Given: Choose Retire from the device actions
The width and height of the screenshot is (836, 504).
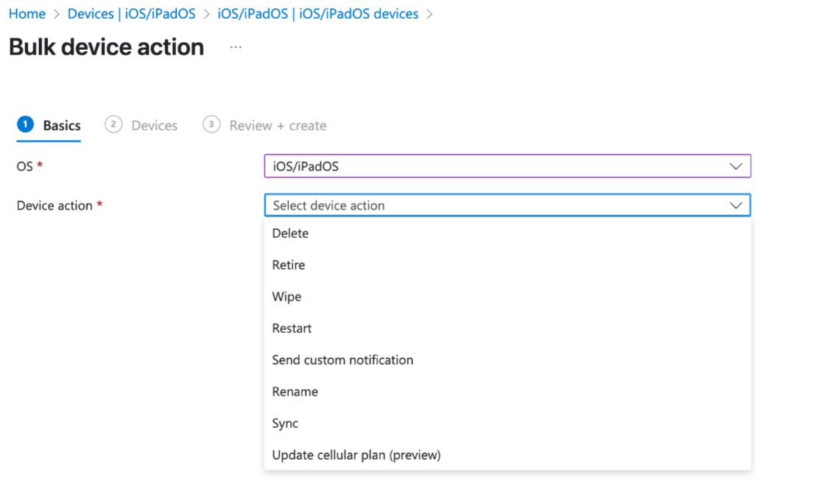Looking at the screenshot, I should 288,265.
